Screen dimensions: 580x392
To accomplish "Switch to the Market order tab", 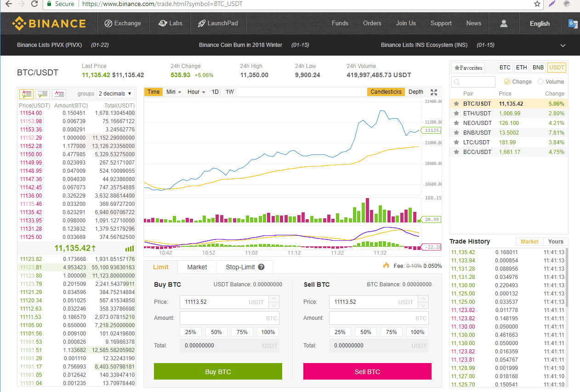I will [197, 267].
